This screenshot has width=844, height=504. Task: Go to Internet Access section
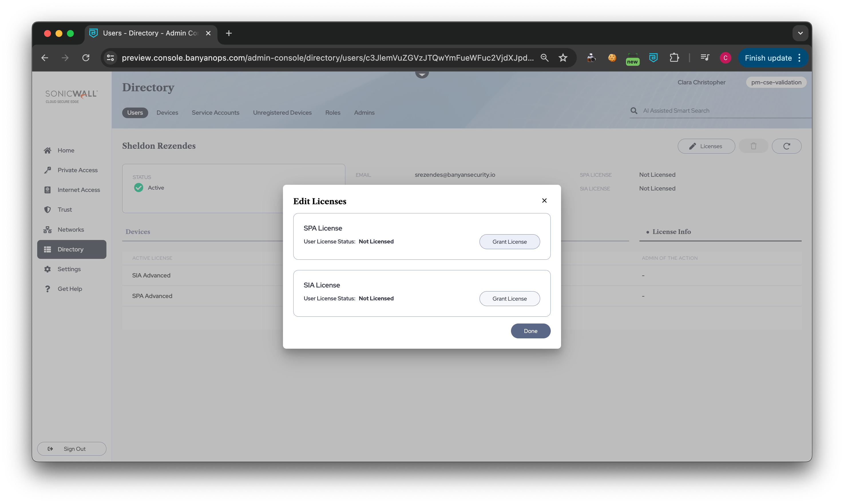78,190
